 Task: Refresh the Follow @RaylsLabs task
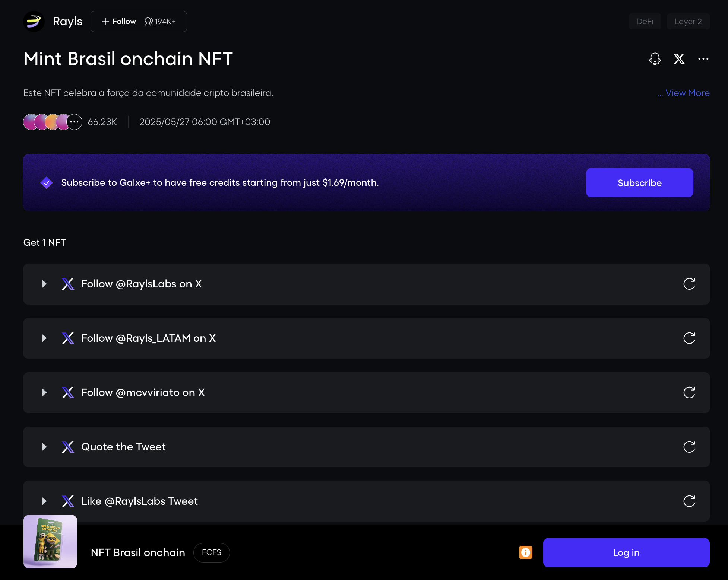pyautogui.click(x=689, y=284)
